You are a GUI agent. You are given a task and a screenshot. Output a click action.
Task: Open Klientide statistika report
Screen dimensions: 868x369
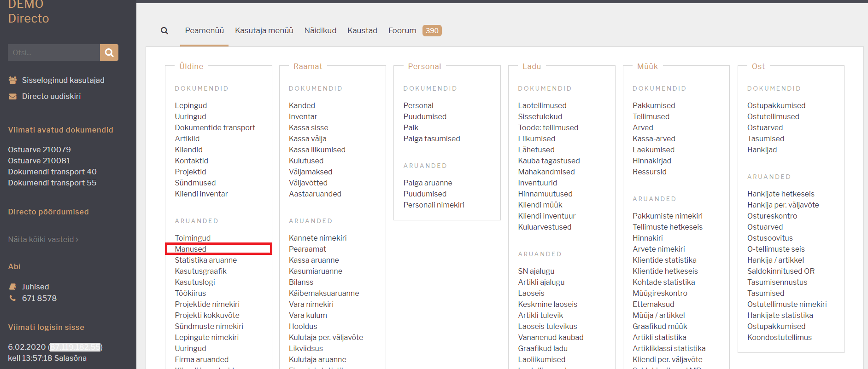[664, 260]
